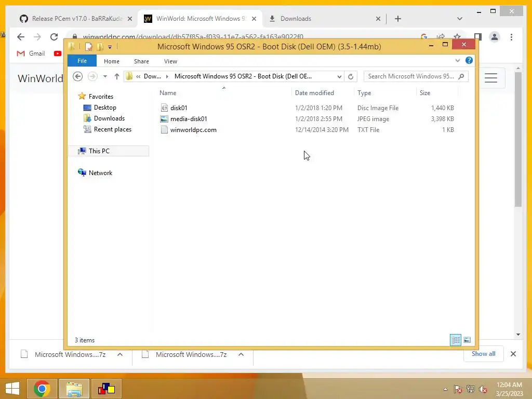Click New folder quick access toolbar icon
Viewport: 532px width, 399px height.
pos(100,46)
